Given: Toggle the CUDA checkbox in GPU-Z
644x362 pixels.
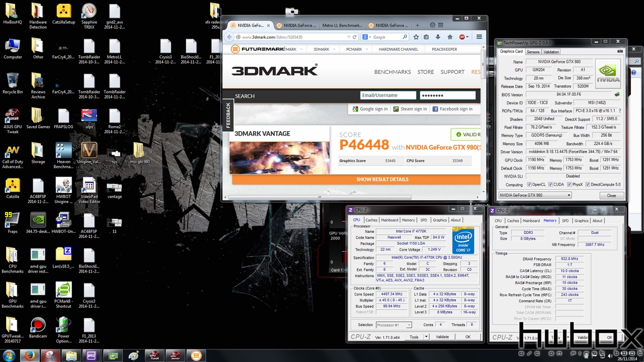Looking at the screenshot, I should pos(550,185).
